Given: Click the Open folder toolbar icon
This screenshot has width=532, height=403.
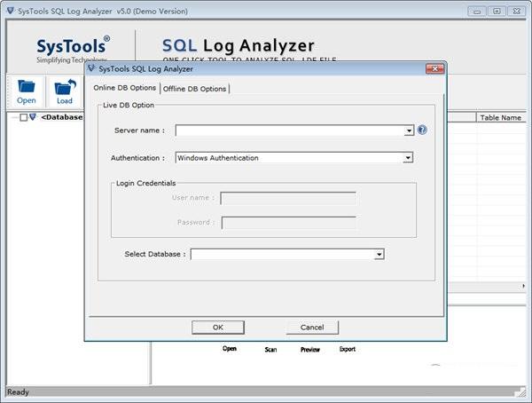Looking at the screenshot, I should (27, 87).
